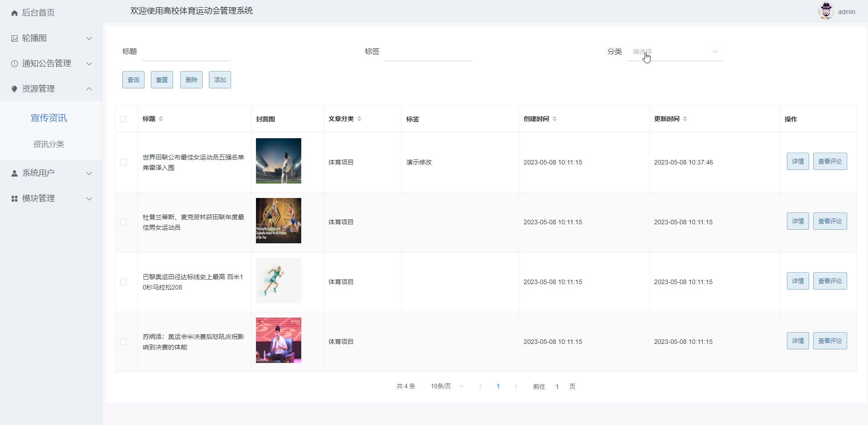Check the row 杜普兰蒂斯、麦克劳林获田联年度最佳

pos(123,222)
